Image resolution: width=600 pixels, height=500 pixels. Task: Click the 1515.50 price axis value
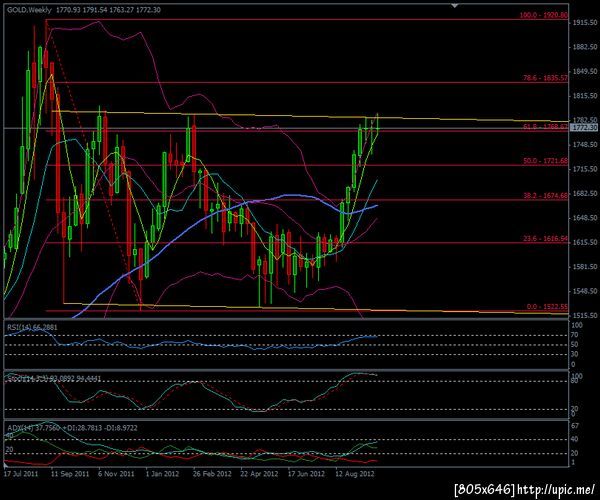585,316
